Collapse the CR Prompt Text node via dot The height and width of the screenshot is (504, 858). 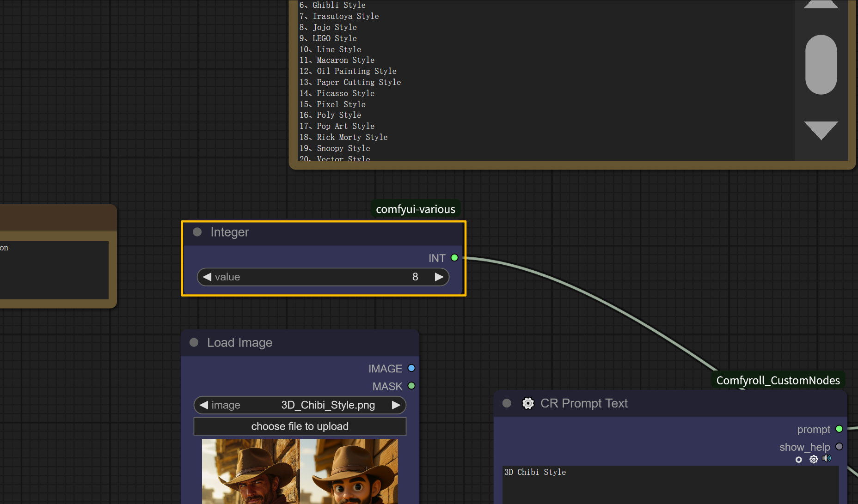[507, 403]
